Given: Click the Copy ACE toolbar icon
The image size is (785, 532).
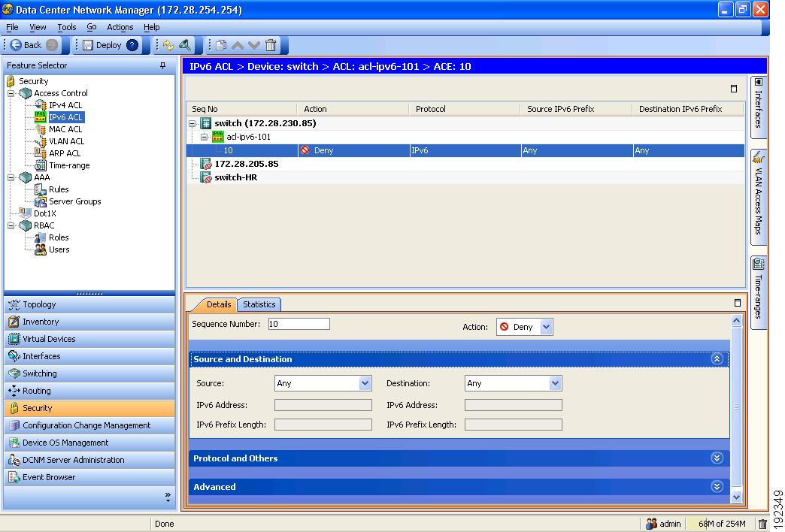Looking at the screenshot, I should click(220, 45).
